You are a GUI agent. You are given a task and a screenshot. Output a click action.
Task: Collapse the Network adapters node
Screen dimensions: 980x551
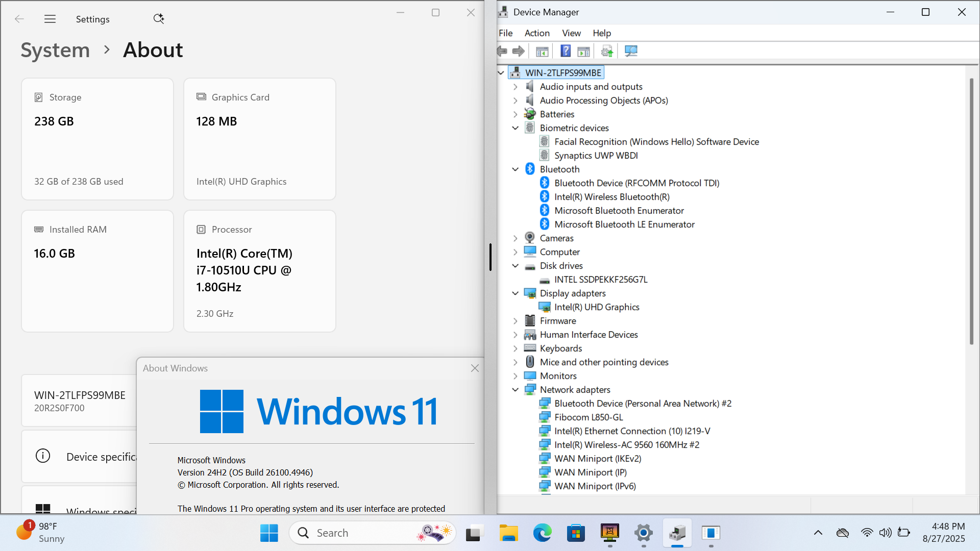516,390
